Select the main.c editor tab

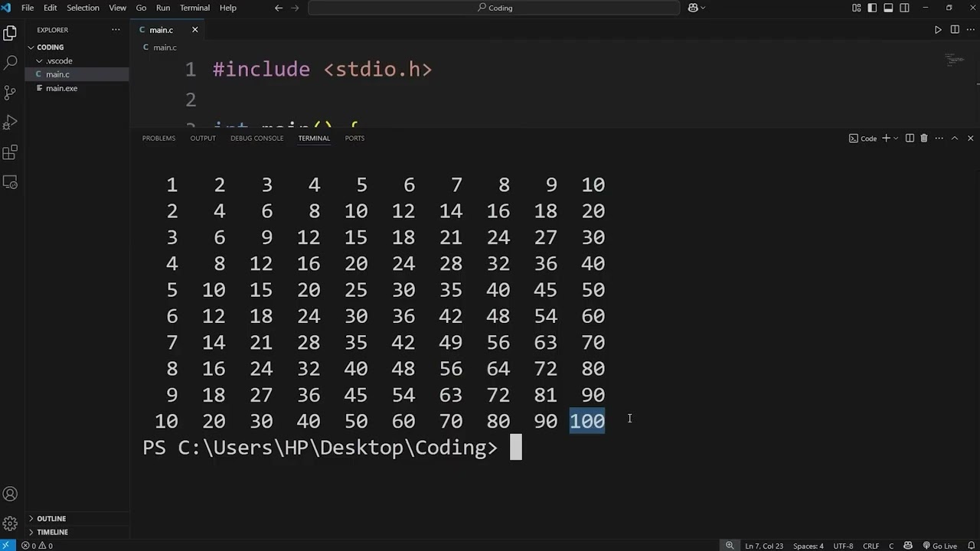(x=161, y=30)
